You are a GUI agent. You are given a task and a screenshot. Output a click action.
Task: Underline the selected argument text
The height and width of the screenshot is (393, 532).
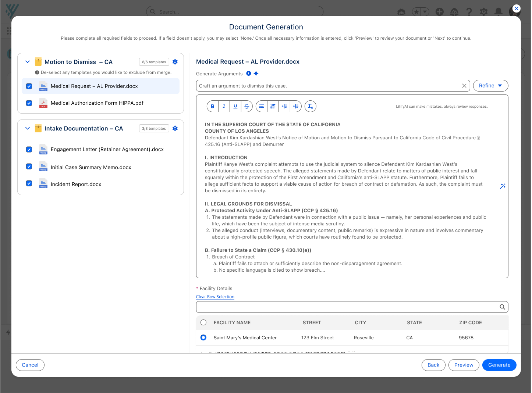point(235,106)
